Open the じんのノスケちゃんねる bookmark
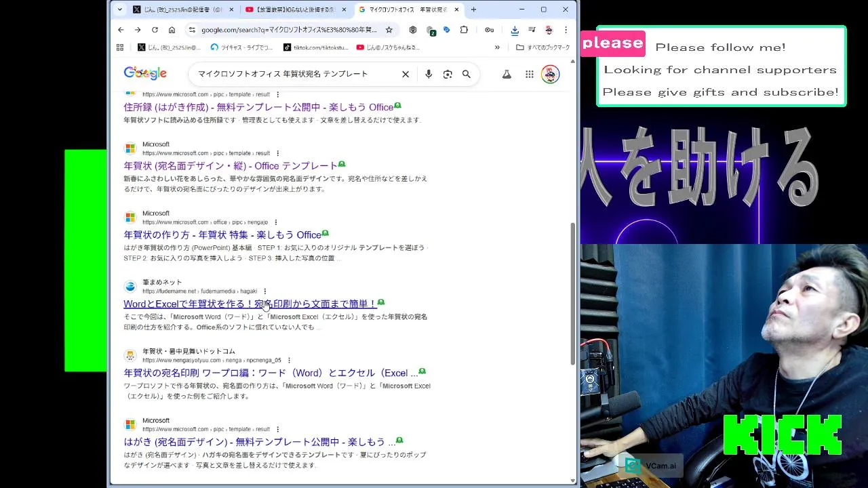The image size is (868, 488). pos(388,47)
